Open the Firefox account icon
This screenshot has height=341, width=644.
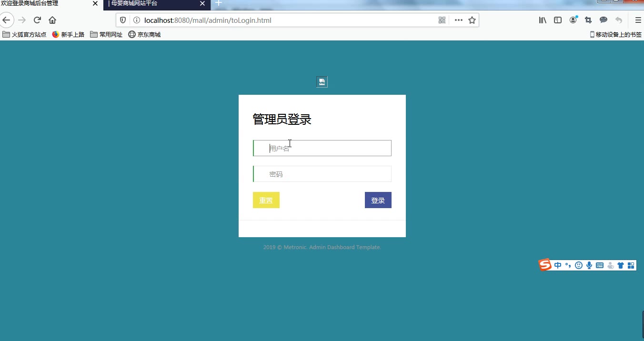[x=573, y=20]
